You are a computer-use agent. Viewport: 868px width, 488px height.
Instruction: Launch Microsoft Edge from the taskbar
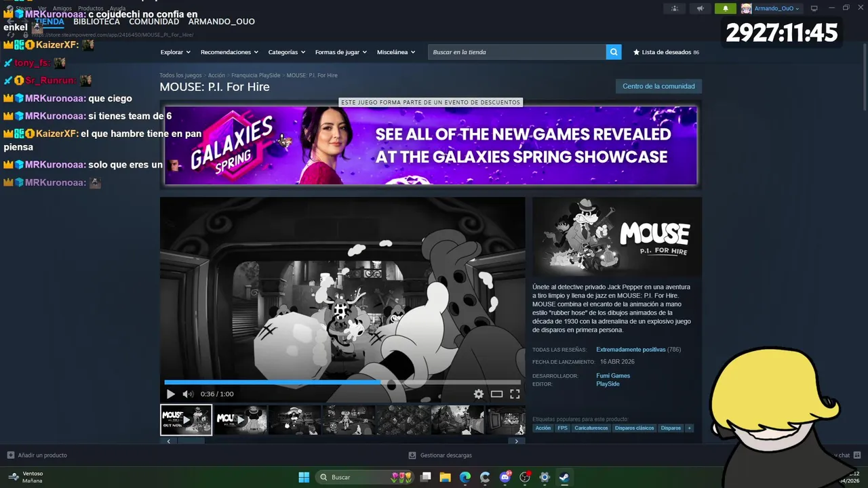tap(465, 477)
